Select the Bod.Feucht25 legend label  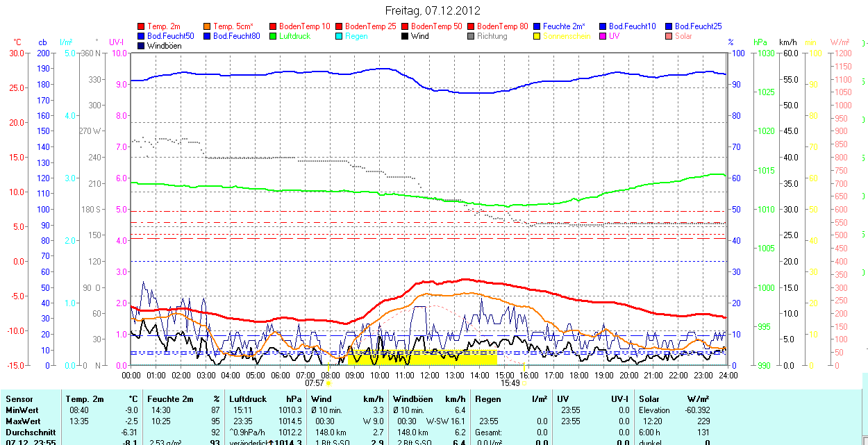[x=698, y=26]
